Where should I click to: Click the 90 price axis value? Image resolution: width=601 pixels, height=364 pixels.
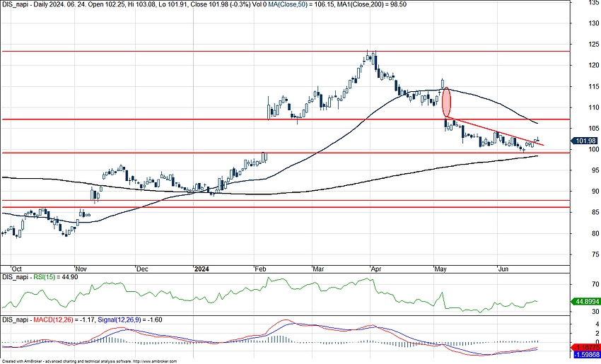595,192
